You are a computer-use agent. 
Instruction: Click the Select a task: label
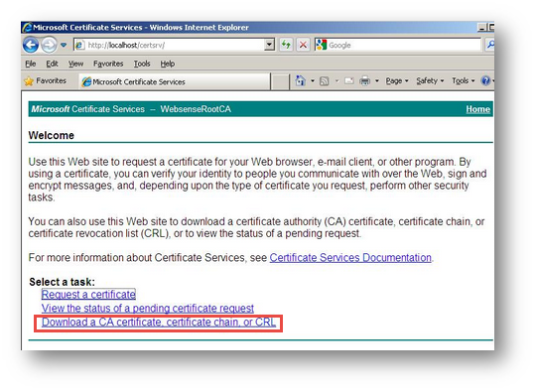[x=62, y=282]
